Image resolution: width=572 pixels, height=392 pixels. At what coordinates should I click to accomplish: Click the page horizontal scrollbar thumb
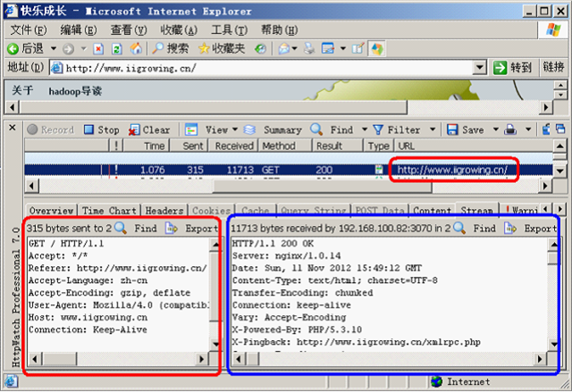coord(214,107)
